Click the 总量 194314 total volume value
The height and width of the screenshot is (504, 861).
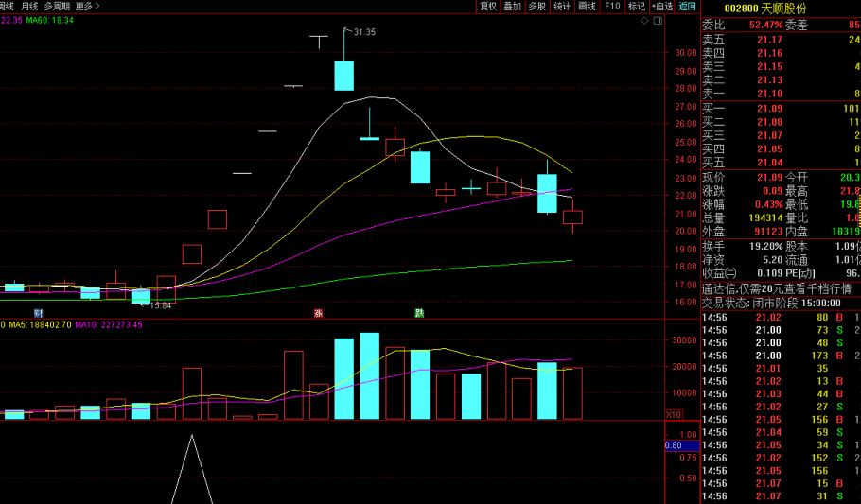click(x=766, y=218)
